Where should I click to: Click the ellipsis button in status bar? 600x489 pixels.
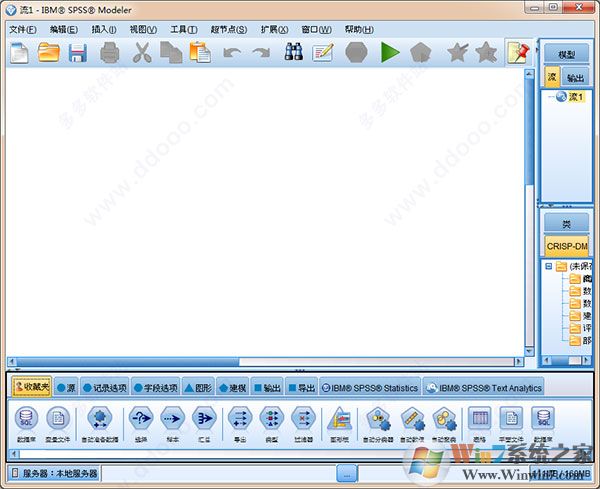point(347,474)
